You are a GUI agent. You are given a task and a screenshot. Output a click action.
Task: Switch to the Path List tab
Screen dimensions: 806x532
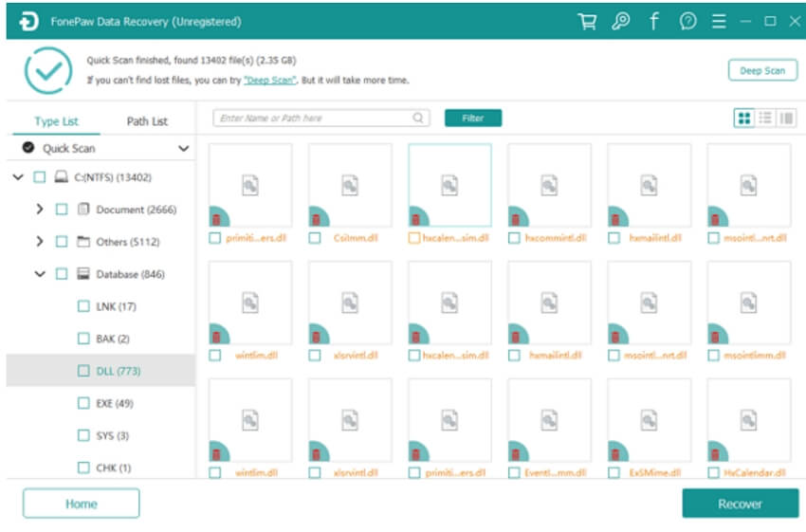(147, 121)
